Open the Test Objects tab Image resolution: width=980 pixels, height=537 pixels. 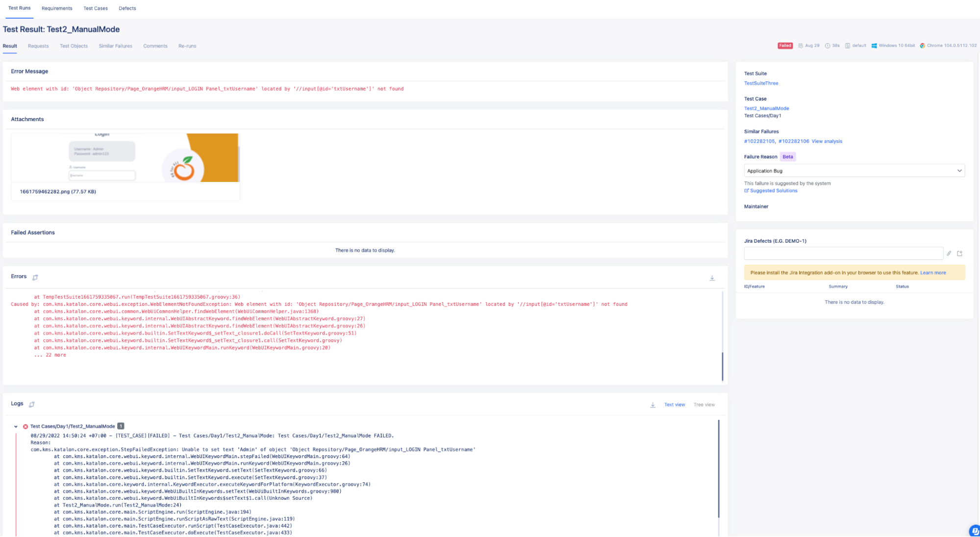tap(74, 46)
